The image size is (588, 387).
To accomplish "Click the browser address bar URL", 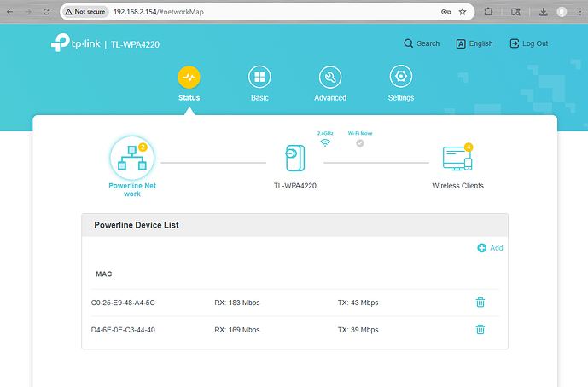I will 159,12.
